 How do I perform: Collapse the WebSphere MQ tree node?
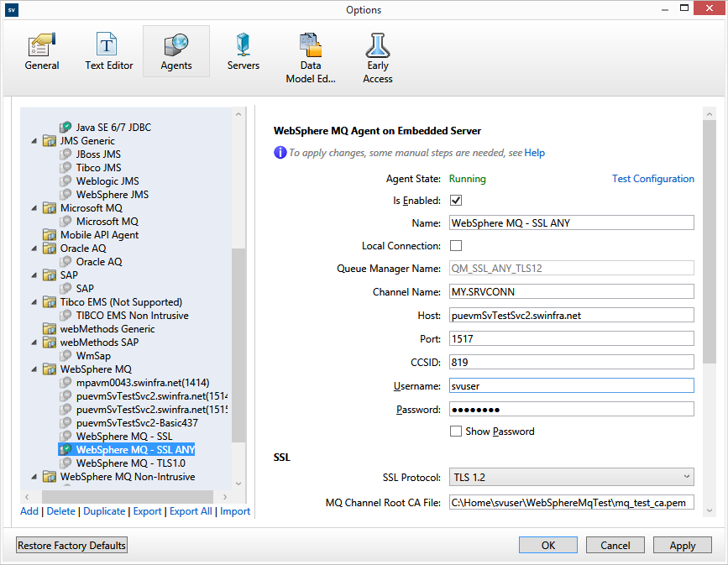pos(34,369)
